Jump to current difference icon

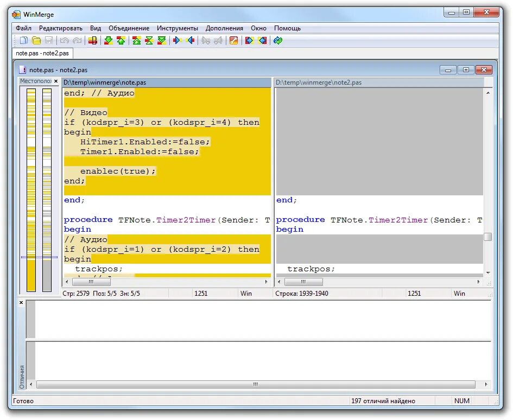149,41
